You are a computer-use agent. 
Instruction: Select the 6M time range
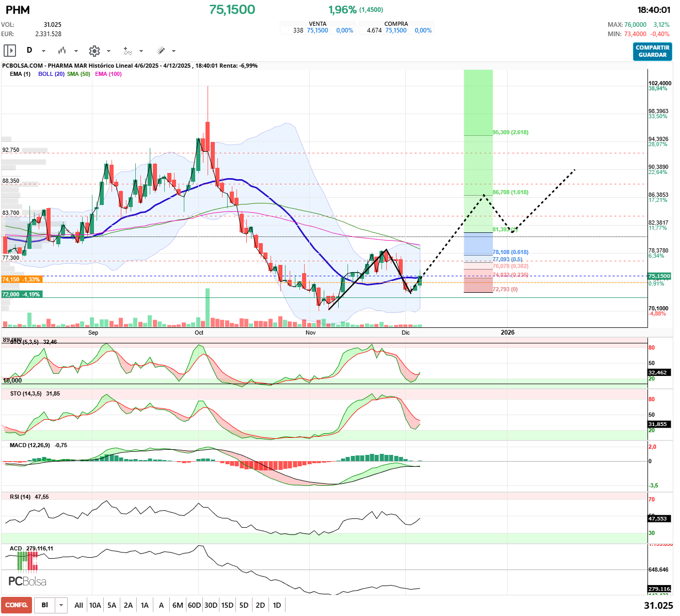178,605
